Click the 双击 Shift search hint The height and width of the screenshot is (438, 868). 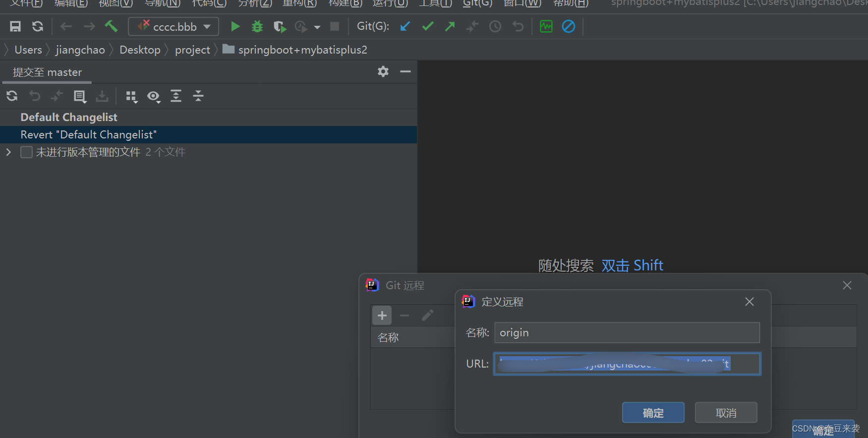click(633, 265)
